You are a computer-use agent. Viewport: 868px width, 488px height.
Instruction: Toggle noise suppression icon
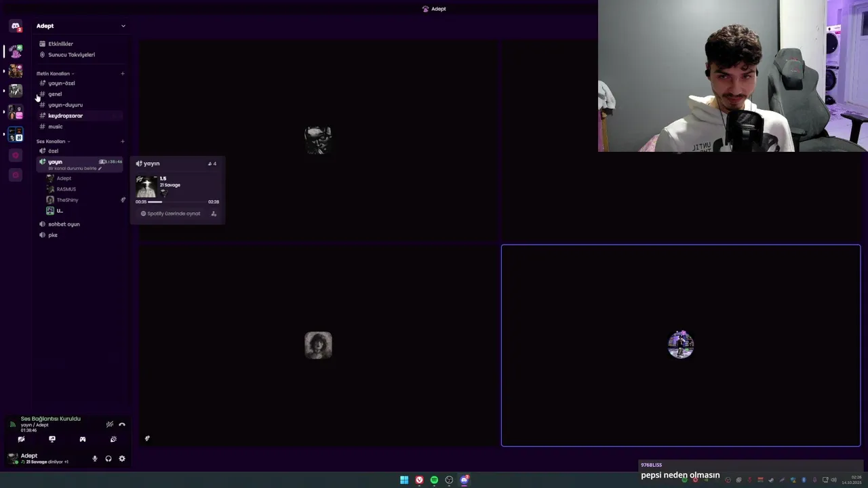pos(110,424)
